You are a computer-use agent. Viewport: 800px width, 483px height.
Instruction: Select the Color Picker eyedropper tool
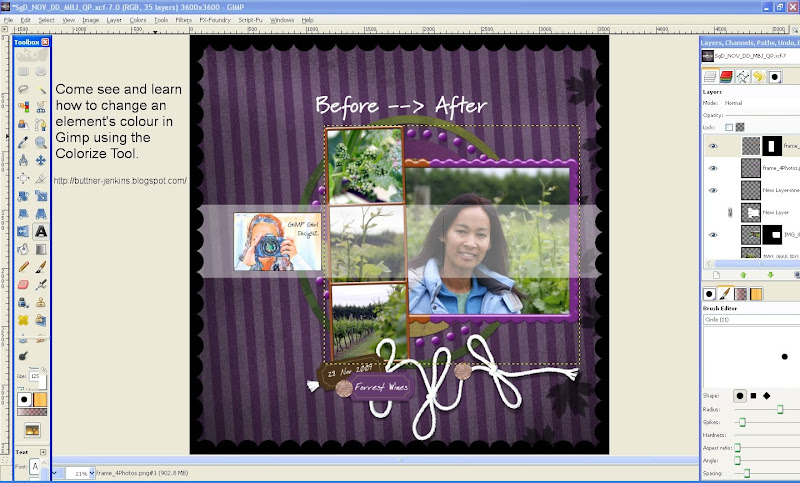click(x=23, y=142)
